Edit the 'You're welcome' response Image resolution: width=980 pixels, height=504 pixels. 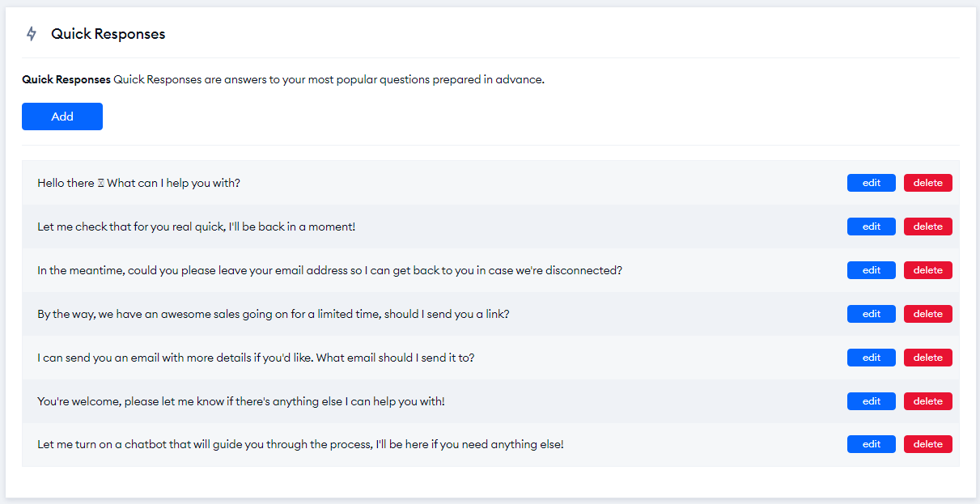(x=871, y=401)
